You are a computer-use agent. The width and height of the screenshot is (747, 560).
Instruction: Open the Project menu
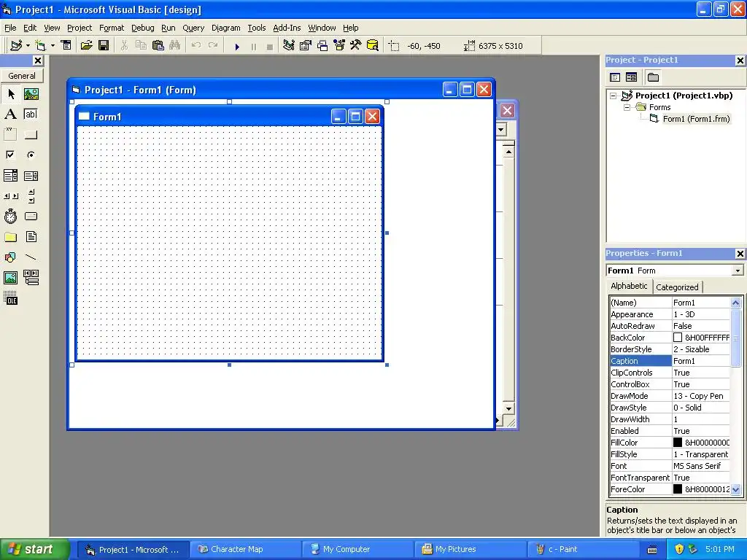79,28
